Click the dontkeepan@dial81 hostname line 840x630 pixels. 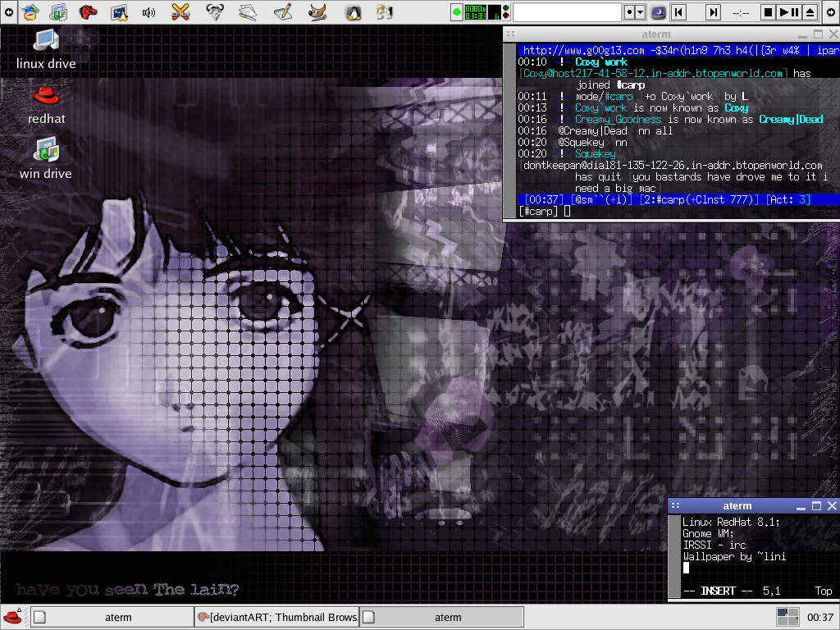point(673,165)
